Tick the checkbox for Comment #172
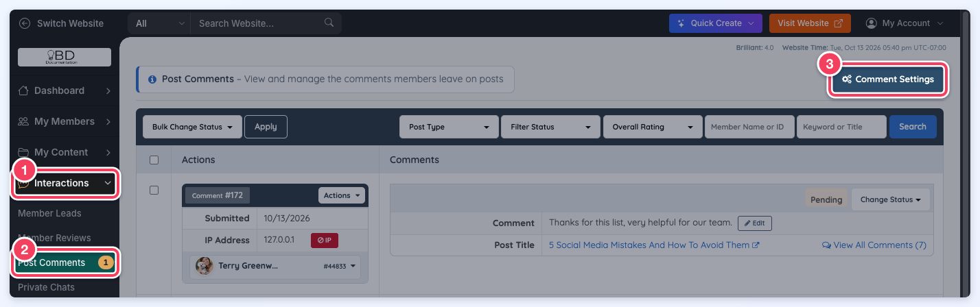Screen dimensions: 980x307 click(154, 190)
